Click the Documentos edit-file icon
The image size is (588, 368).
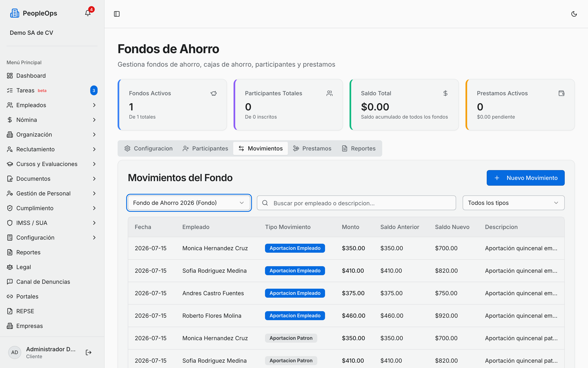pos(10,179)
